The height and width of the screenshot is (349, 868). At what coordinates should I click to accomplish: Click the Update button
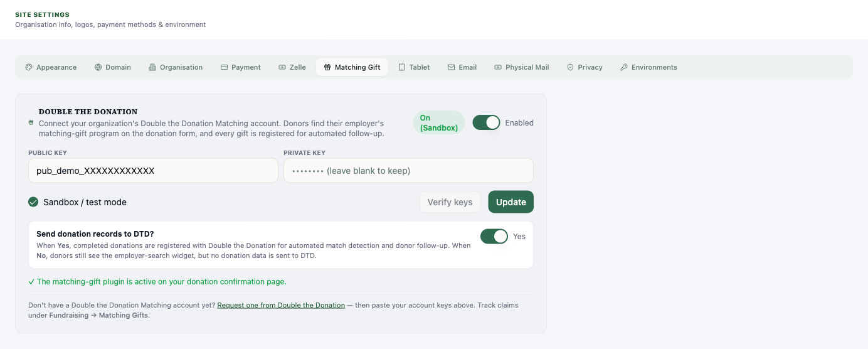pos(511,202)
